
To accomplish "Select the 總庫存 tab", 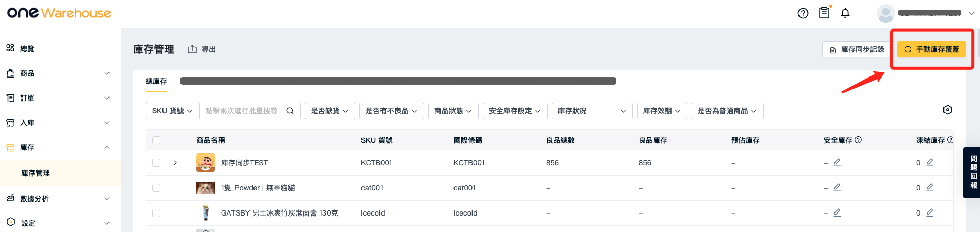I will (156, 81).
